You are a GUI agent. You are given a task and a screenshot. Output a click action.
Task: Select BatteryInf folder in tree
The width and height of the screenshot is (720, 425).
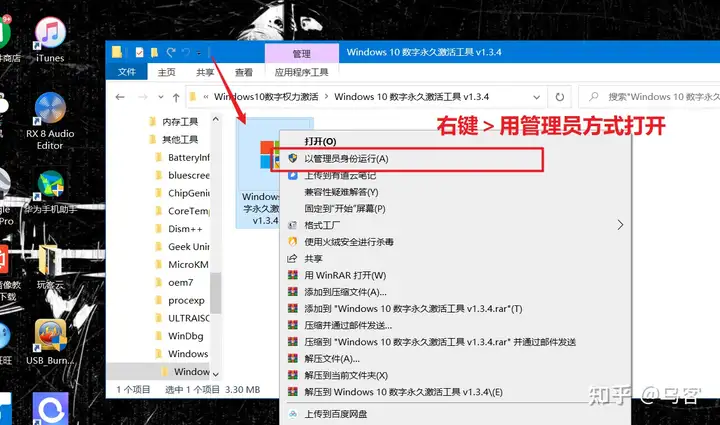click(x=188, y=157)
